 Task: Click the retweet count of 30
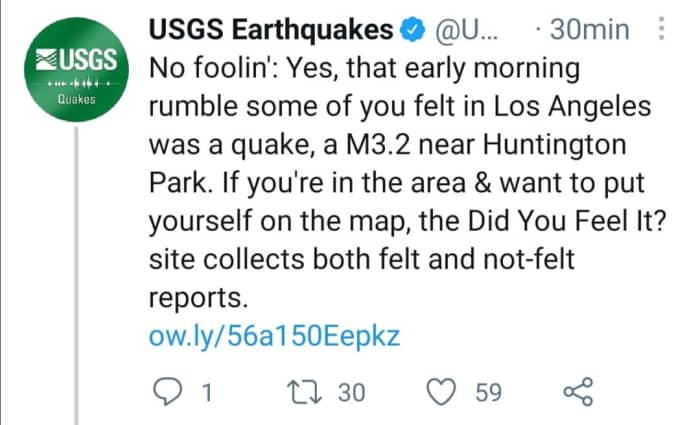pyautogui.click(x=352, y=393)
